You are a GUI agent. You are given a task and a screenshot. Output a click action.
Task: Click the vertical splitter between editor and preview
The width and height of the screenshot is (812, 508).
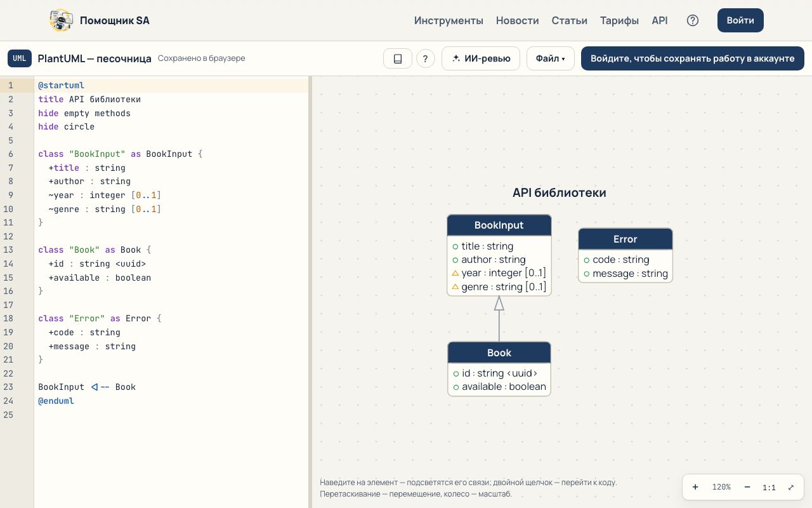[310, 292]
